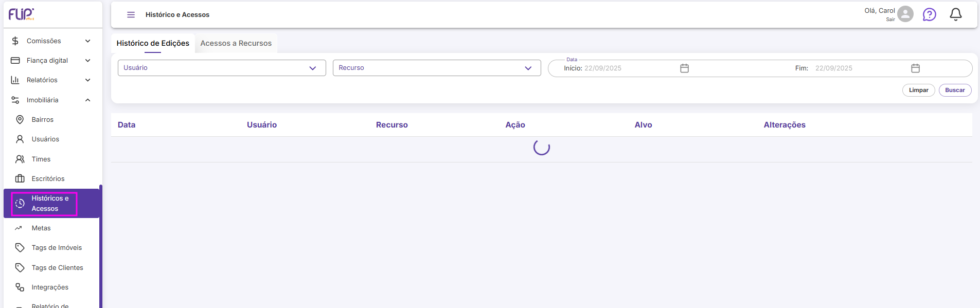980x308 pixels.
Task: Expand the Fiança digital chevron
Action: 88,61
